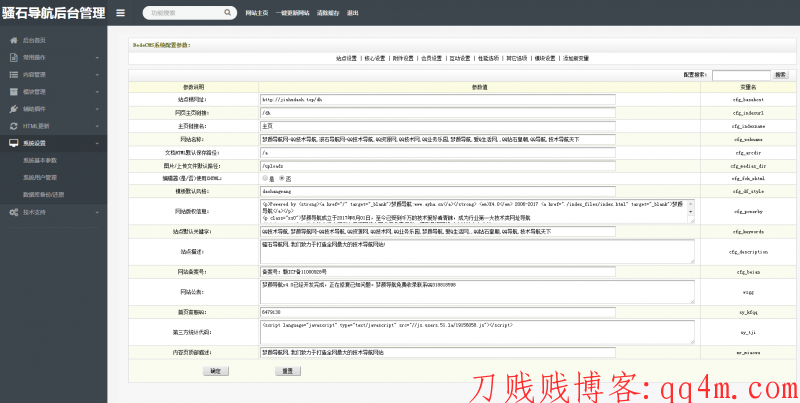
Task: Open 数据库备份/还原 submenu item
Action: [x=43, y=195]
